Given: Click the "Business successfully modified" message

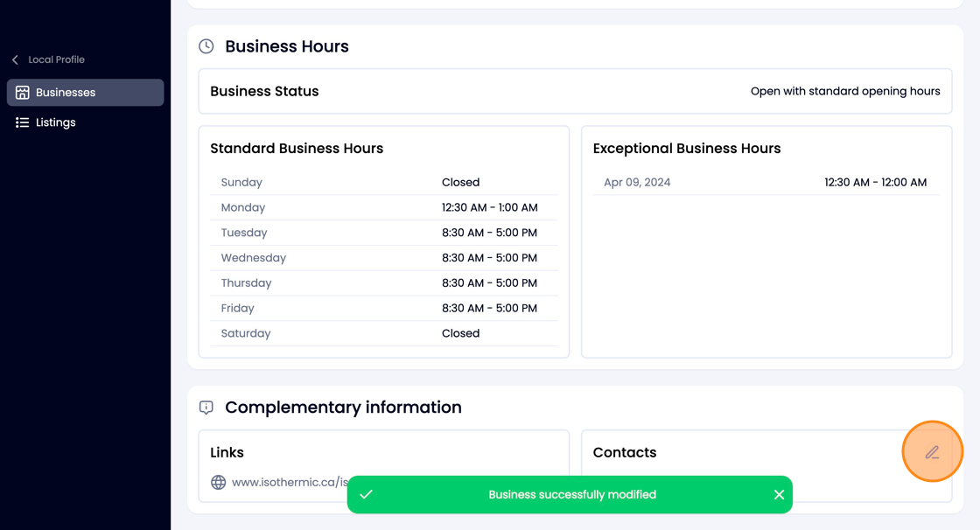Looking at the screenshot, I should click(x=572, y=494).
